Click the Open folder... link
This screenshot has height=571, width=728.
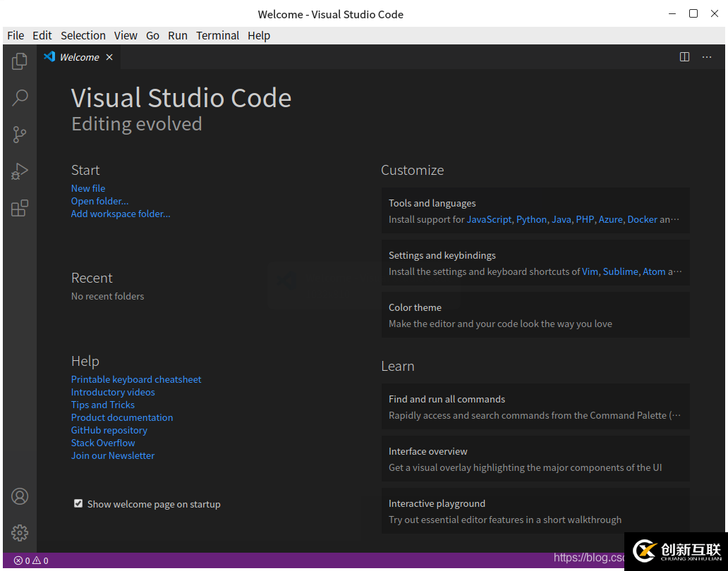point(100,202)
